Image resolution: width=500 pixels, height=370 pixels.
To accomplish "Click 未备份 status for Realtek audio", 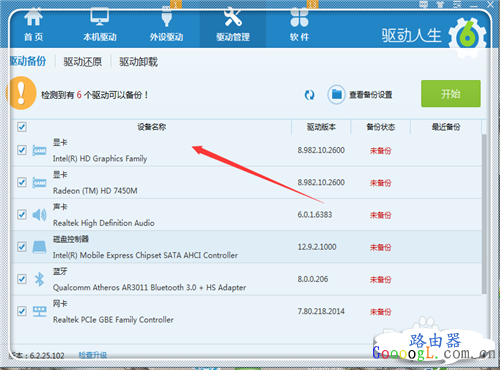I will coord(380,215).
